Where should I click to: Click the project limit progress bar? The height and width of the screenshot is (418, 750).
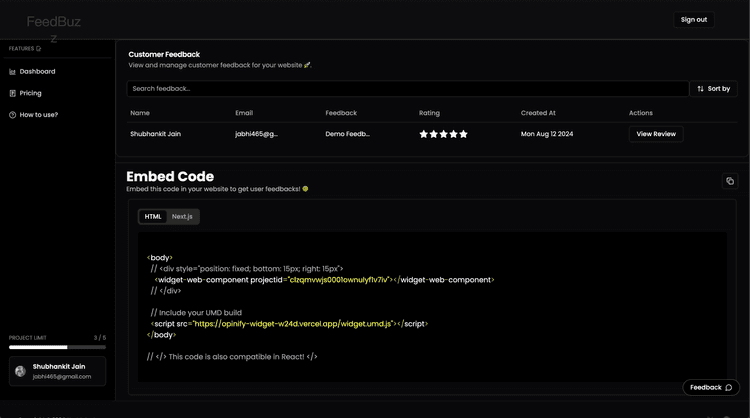(57, 347)
